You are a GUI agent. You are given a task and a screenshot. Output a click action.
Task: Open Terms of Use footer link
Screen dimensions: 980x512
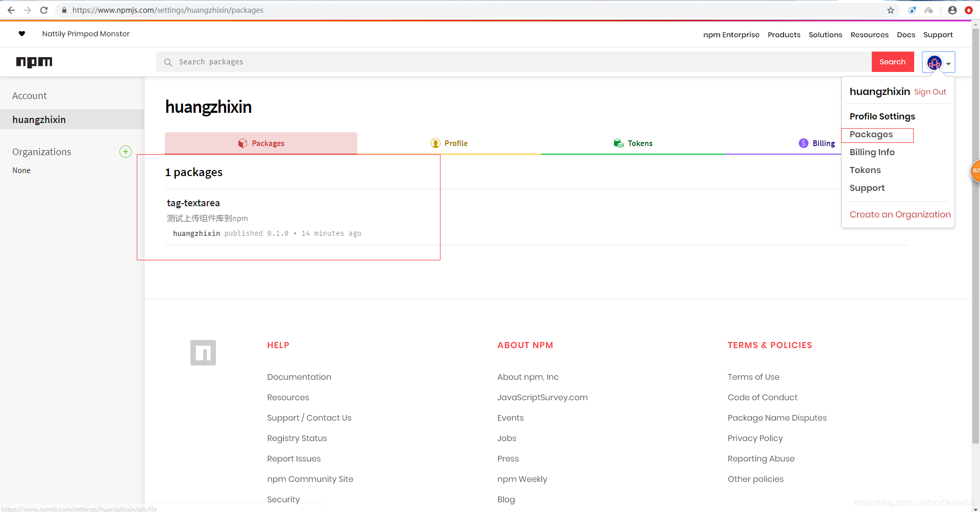[753, 377]
